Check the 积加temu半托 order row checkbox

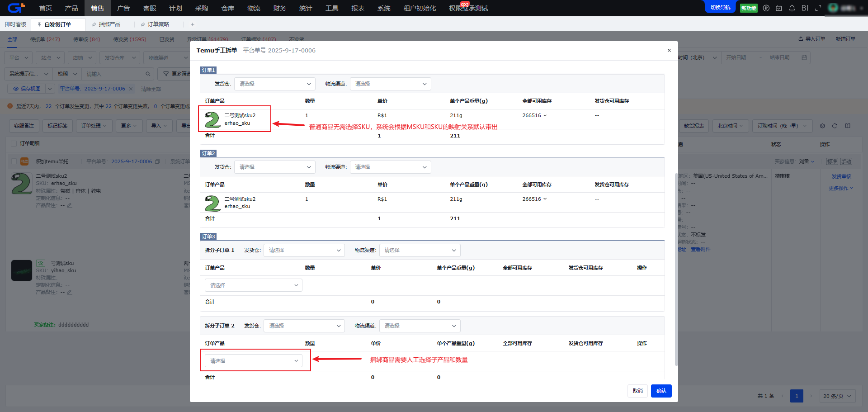click(x=14, y=161)
